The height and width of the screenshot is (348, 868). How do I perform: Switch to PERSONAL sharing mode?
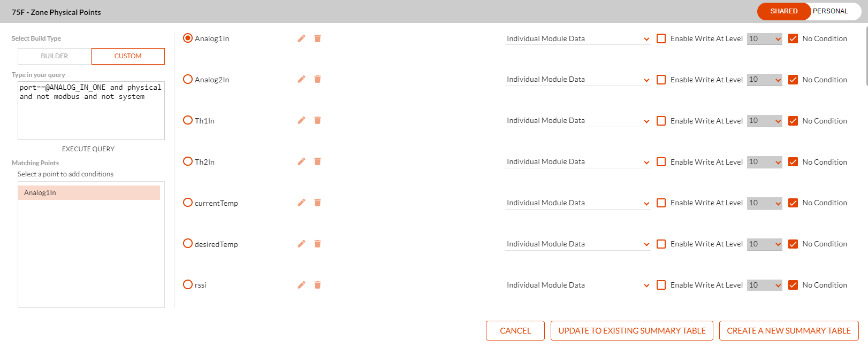830,11
